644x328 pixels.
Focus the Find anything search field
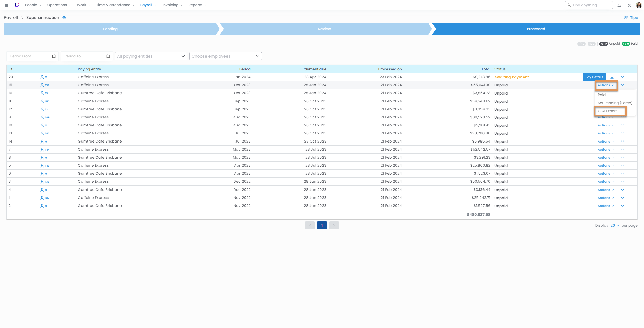coord(588,5)
